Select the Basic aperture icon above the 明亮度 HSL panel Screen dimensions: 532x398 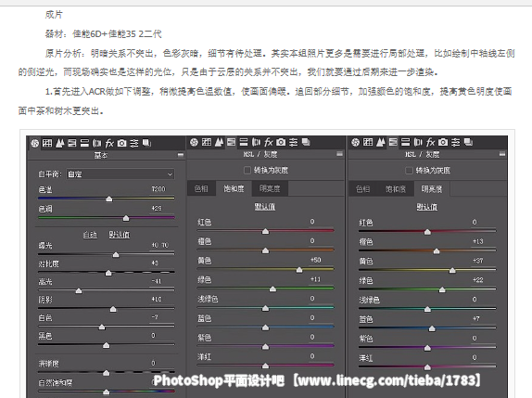click(356, 142)
